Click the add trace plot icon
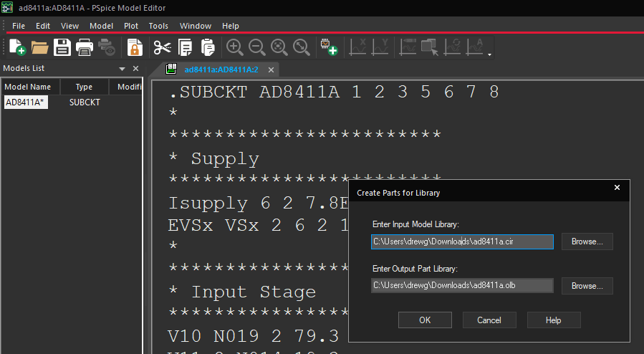 [x=408, y=47]
